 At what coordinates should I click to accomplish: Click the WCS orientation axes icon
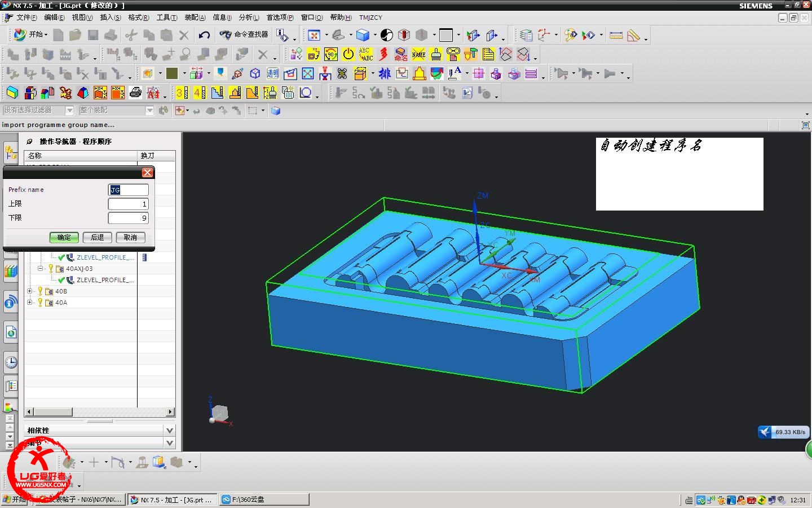pos(544,35)
